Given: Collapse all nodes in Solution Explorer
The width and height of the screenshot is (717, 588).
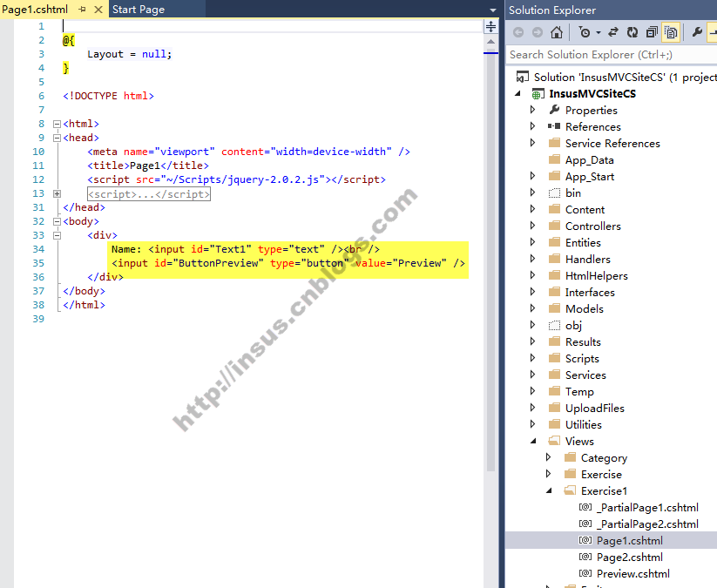Looking at the screenshot, I should (x=652, y=32).
